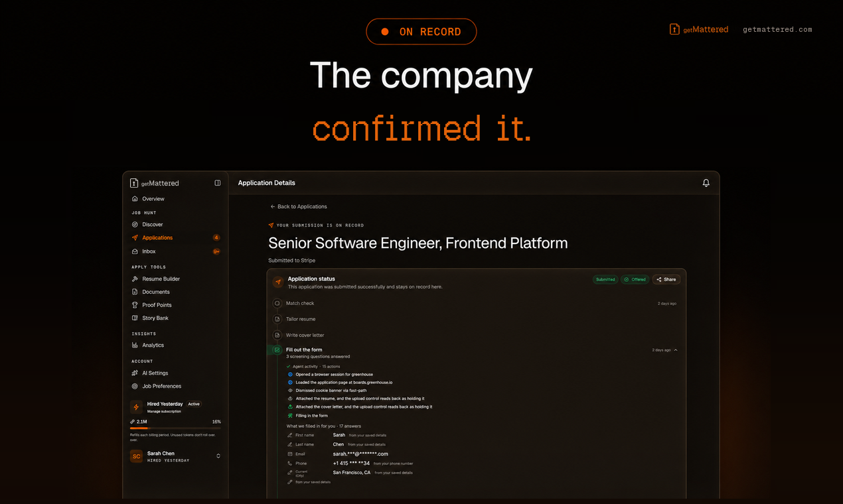Click the Tailor resume step icon
The width and height of the screenshot is (843, 504).
277,319
